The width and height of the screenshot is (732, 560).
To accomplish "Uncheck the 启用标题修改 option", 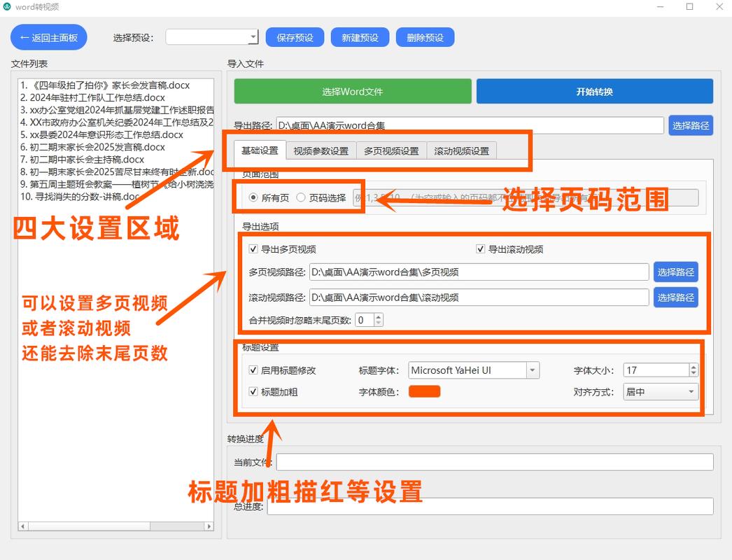I will (253, 370).
